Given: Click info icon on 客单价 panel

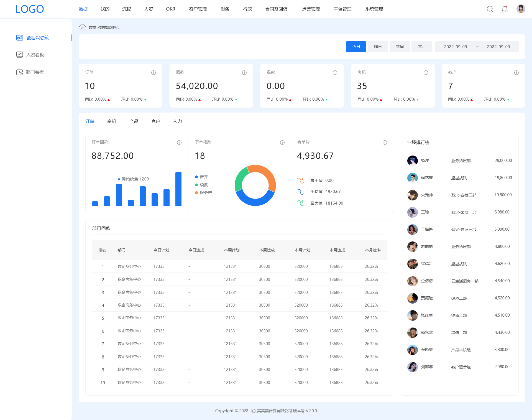Looking at the screenshot, I should click(x=385, y=142).
